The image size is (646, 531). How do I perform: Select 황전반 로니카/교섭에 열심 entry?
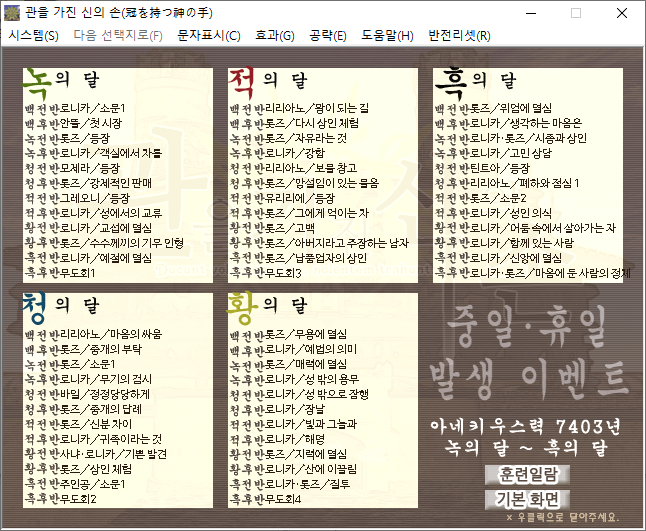click(x=88, y=228)
